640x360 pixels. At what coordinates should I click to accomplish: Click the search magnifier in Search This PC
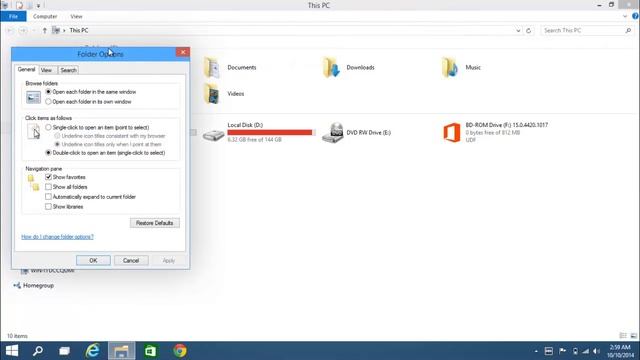[628, 31]
